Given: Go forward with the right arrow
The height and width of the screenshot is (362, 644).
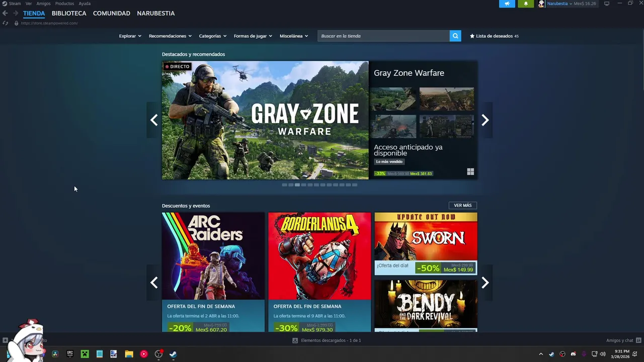Looking at the screenshot, I should click(x=16, y=13).
